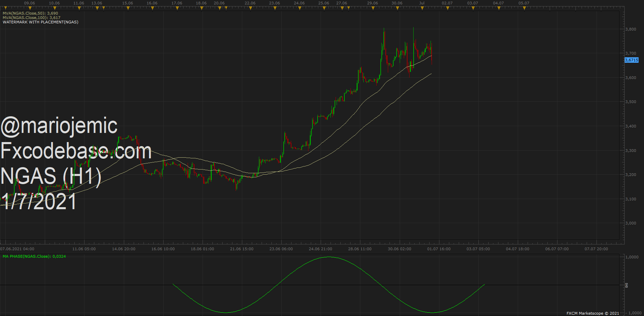Click the 04.07 18:00 time label

pyautogui.click(x=517, y=249)
